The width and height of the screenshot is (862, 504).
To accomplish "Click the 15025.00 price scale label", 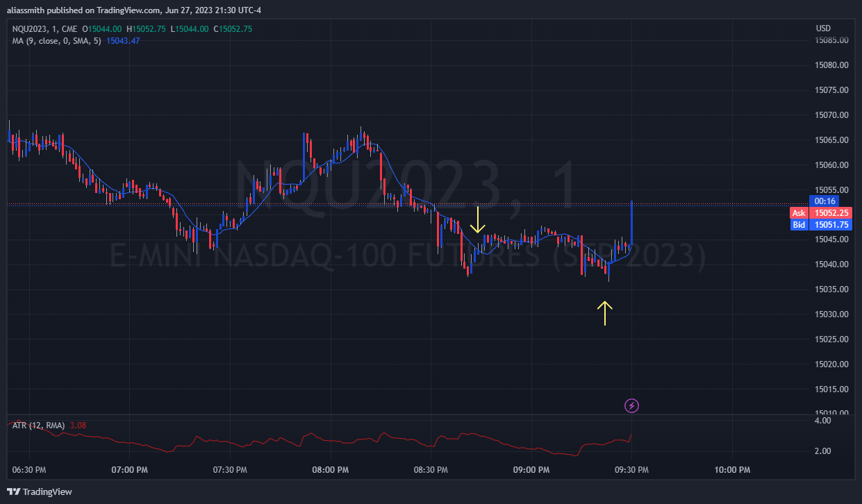I will coord(831,339).
